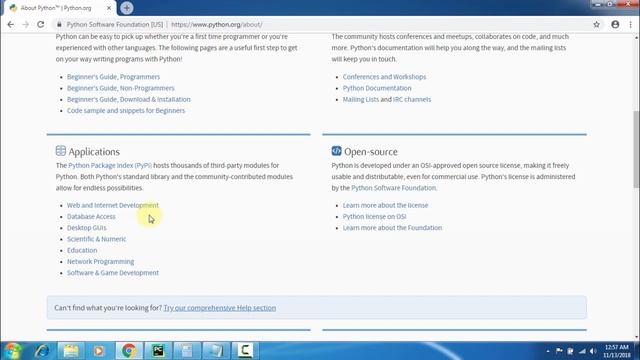Screen dimensions: 640x360
Task: Open Beginner's Guide, Download & Installation
Action: click(x=129, y=99)
